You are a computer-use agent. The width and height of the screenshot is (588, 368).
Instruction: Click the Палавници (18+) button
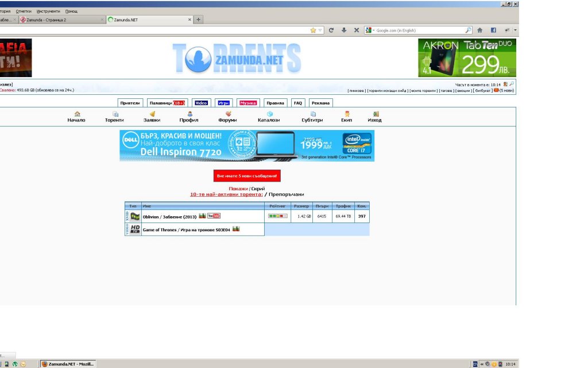167,103
